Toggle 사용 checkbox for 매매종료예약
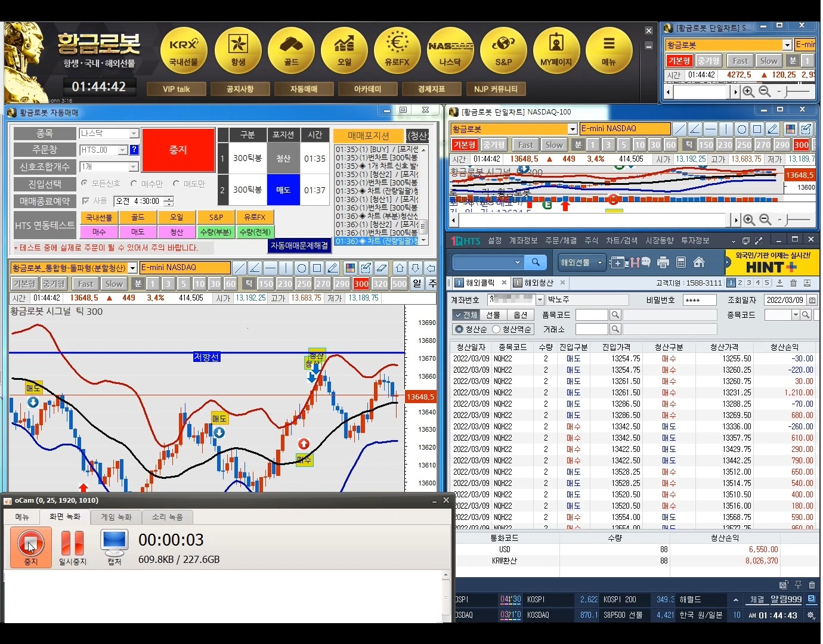Viewport: 823px width, 644px height. click(x=85, y=201)
